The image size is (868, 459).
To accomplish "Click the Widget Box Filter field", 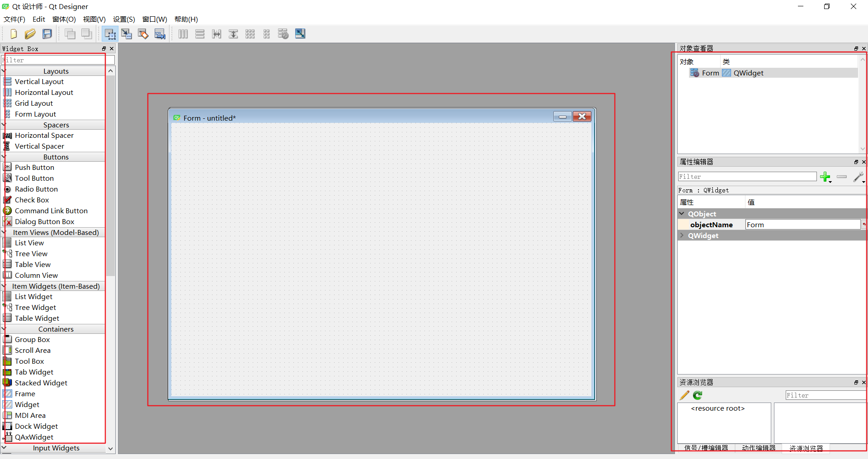I will 58,60.
